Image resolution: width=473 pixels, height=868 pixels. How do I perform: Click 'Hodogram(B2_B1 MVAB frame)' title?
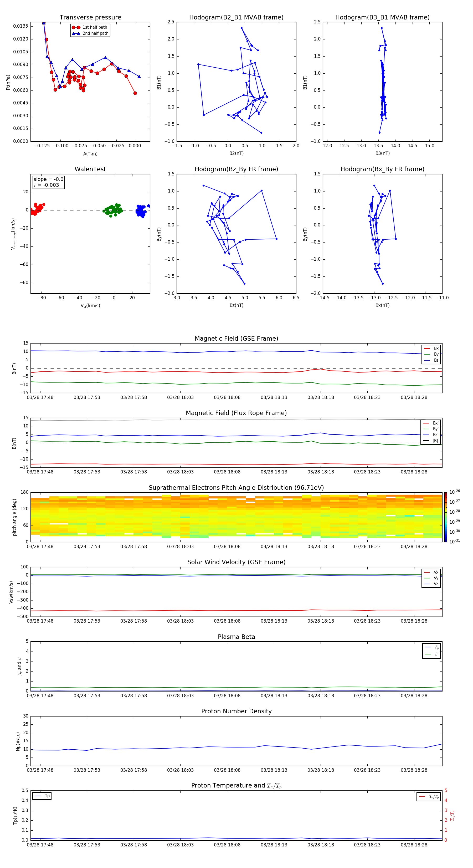[236, 17]
